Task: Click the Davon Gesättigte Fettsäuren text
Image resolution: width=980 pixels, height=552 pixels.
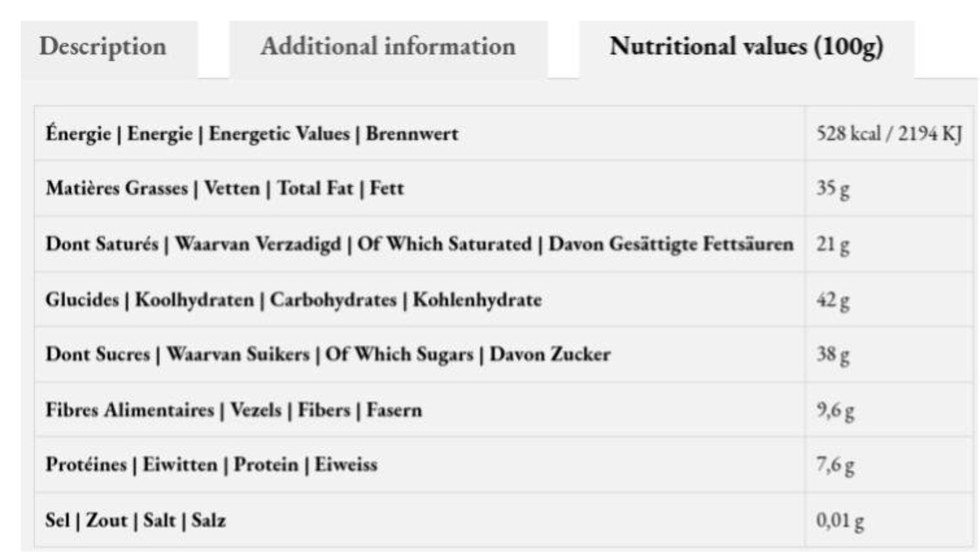Action: pyautogui.click(x=671, y=244)
